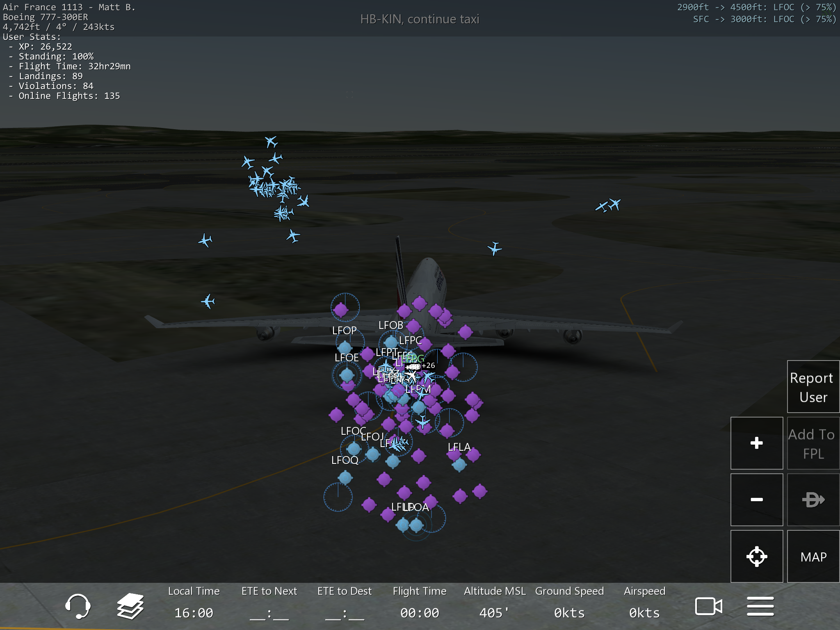Select the LFLA airport marker

click(x=459, y=464)
